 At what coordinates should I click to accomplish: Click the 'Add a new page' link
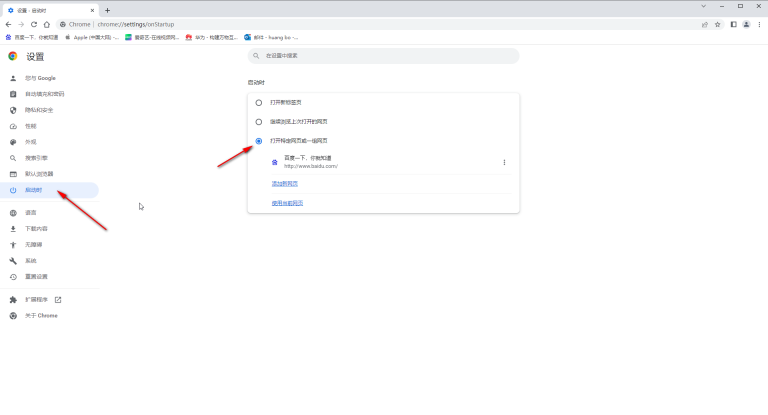(x=285, y=184)
